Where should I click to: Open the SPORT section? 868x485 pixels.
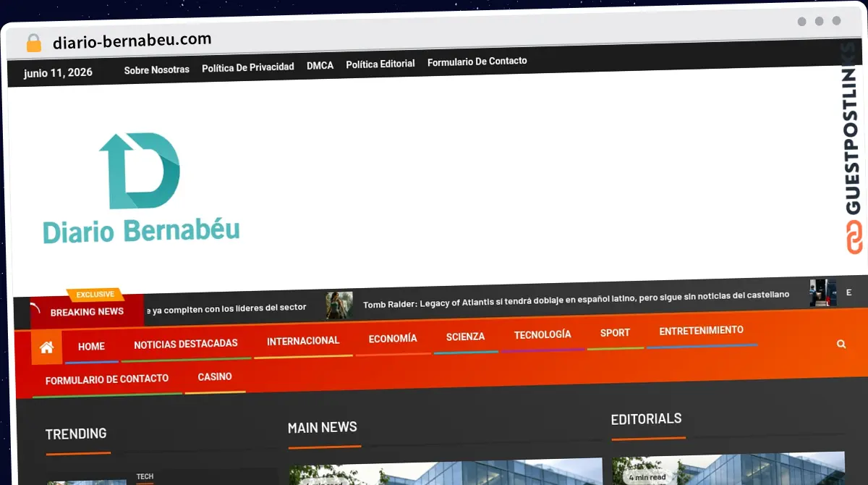pyautogui.click(x=615, y=333)
